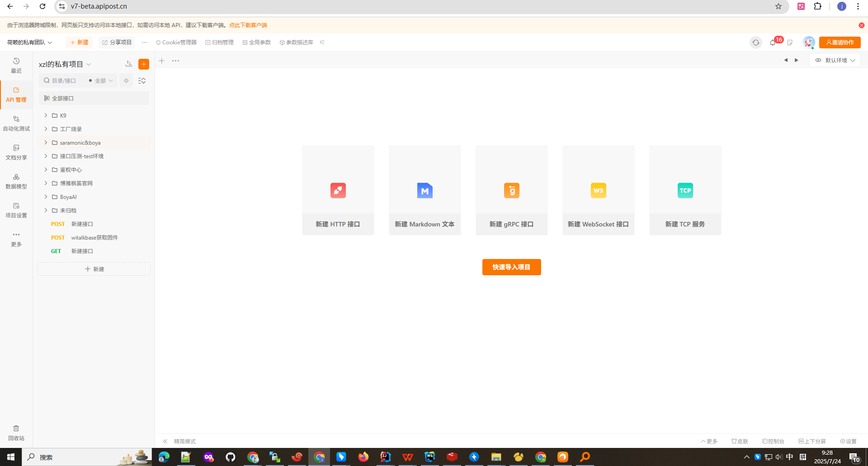Open Cookie管理器 from the top menu
The height and width of the screenshot is (466, 868).
(176, 42)
